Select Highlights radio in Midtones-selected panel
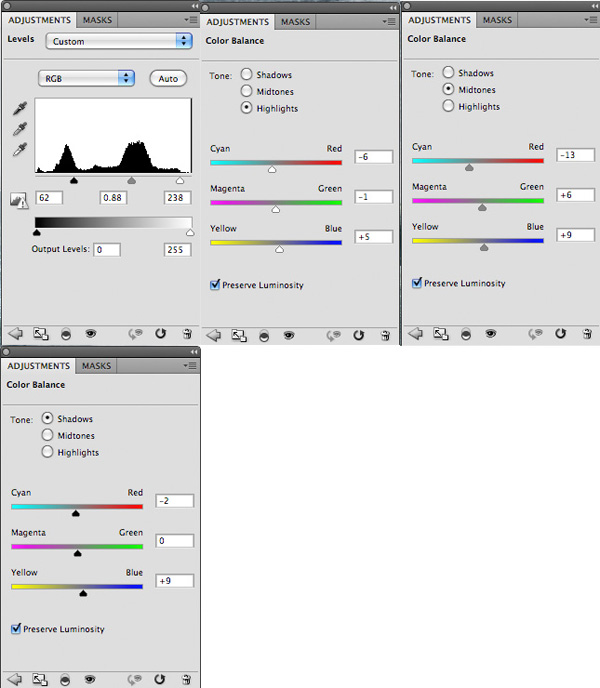This screenshot has width=600, height=688. coord(448,106)
